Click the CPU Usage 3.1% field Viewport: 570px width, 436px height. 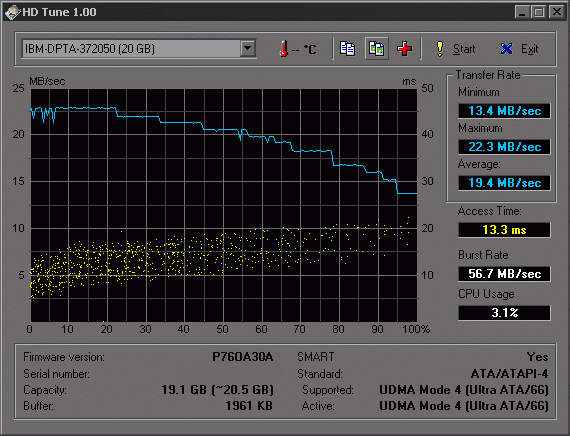pos(504,313)
